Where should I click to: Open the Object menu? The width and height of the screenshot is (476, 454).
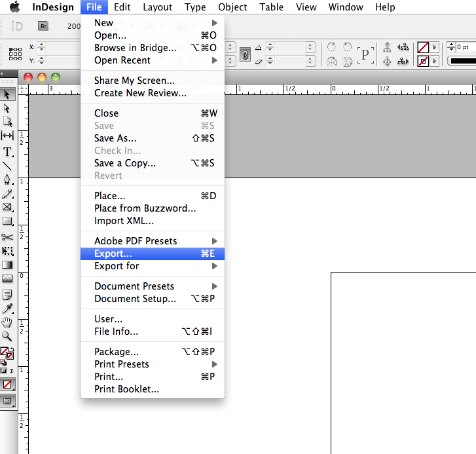[232, 7]
